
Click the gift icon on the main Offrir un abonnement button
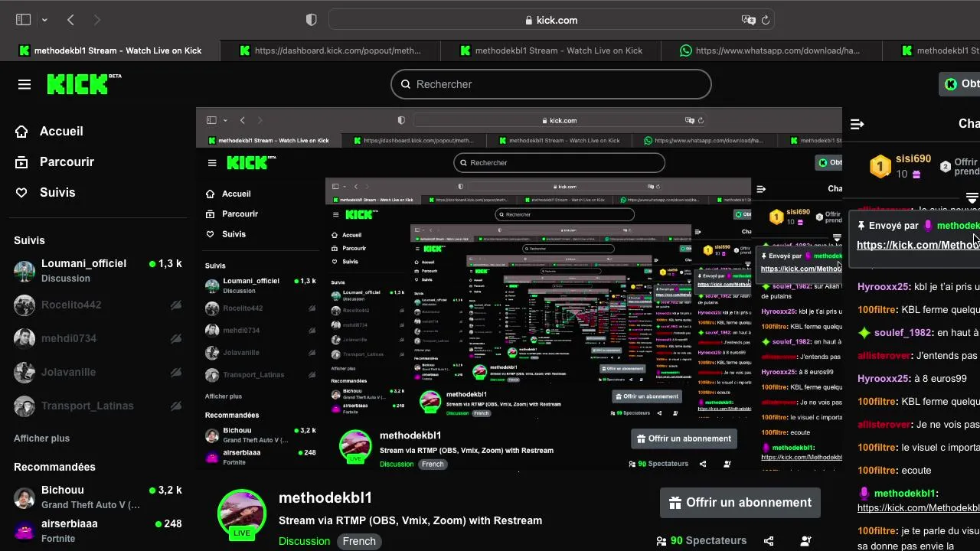(675, 503)
